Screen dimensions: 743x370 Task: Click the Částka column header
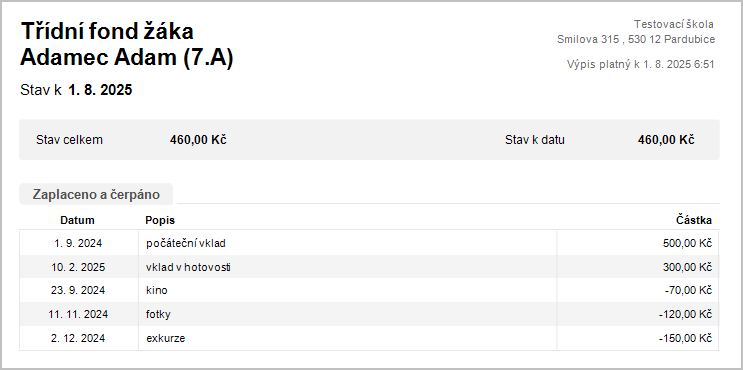pyautogui.click(x=694, y=220)
